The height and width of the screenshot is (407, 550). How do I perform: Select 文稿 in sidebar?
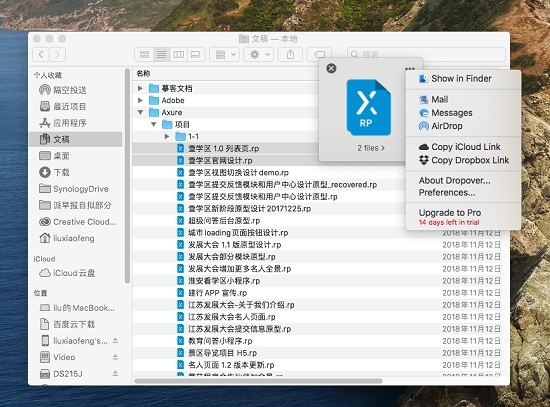pos(76,139)
